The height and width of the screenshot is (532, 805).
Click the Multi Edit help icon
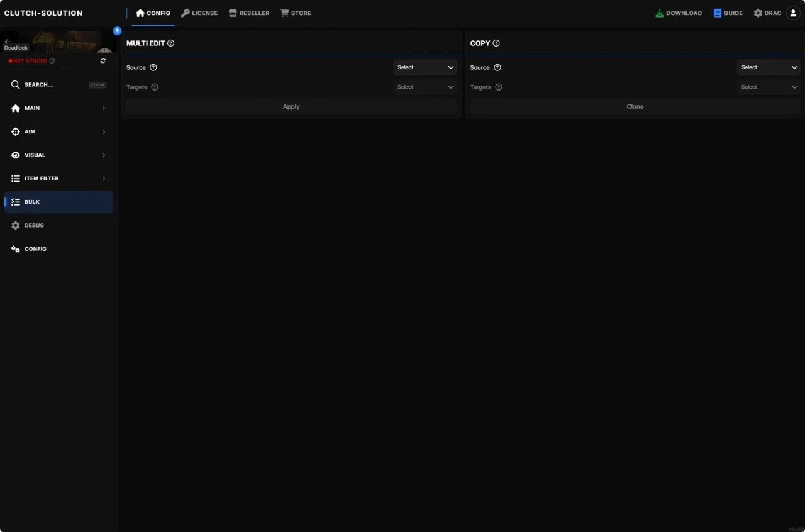(171, 43)
